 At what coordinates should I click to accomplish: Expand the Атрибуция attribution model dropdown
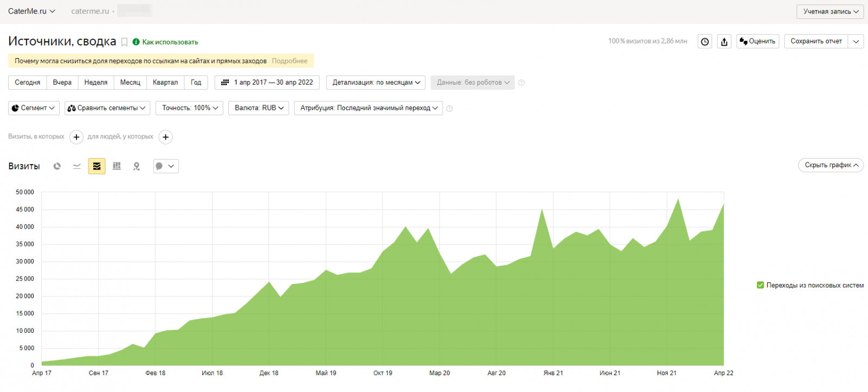368,108
